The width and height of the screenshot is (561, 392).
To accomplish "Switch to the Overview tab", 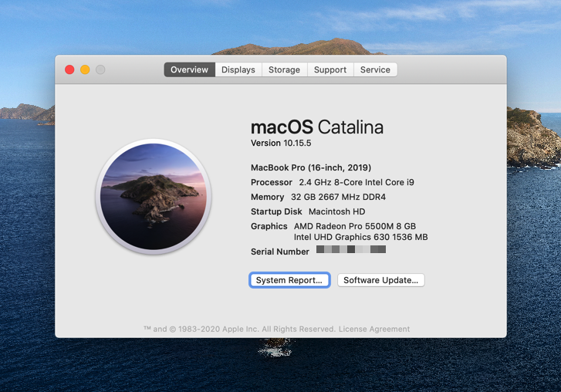I will coord(189,69).
